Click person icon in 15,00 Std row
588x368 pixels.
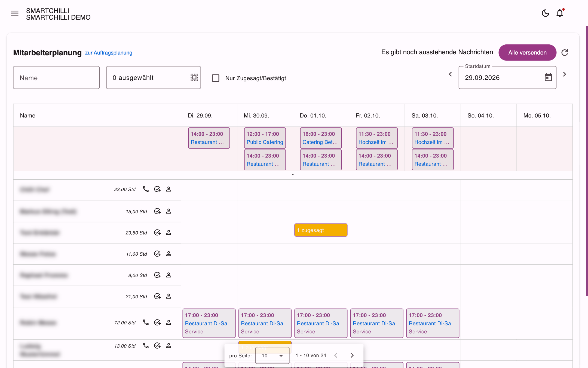(x=169, y=211)
